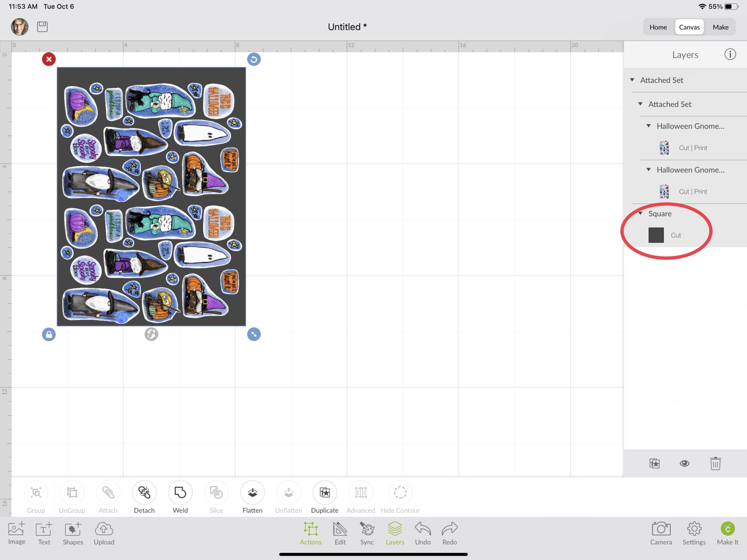
Task: Weld the selected layers
Action: coord(180,493)
